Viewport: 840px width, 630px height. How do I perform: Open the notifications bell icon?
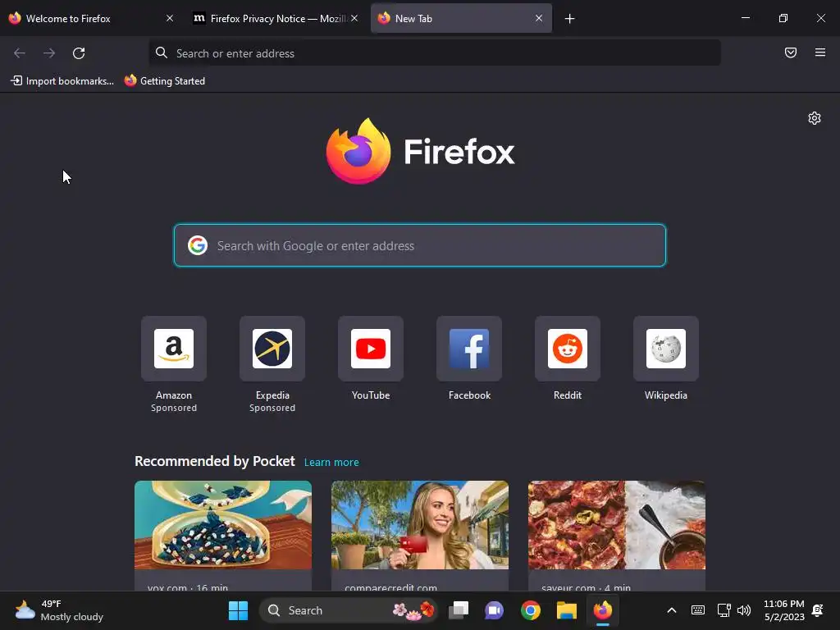point(818,610)
